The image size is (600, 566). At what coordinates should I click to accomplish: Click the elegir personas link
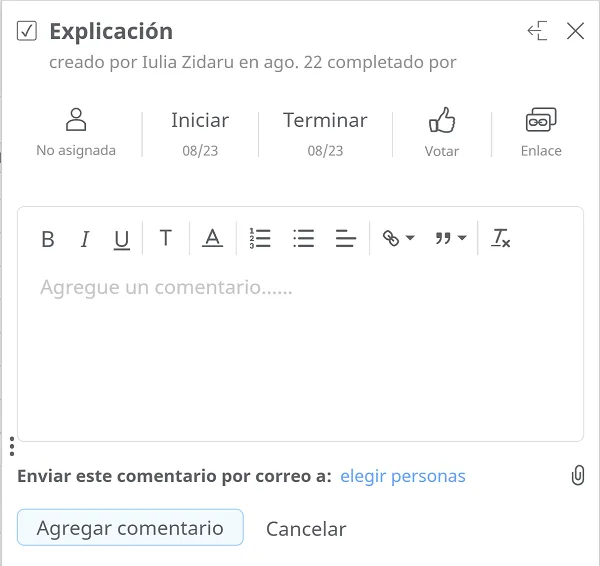403,476
